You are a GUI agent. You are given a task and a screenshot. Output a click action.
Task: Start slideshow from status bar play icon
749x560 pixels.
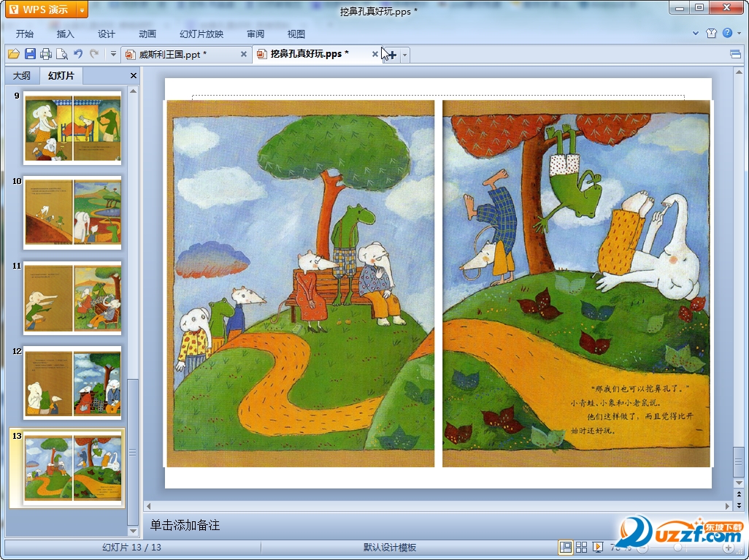(597, 547)
